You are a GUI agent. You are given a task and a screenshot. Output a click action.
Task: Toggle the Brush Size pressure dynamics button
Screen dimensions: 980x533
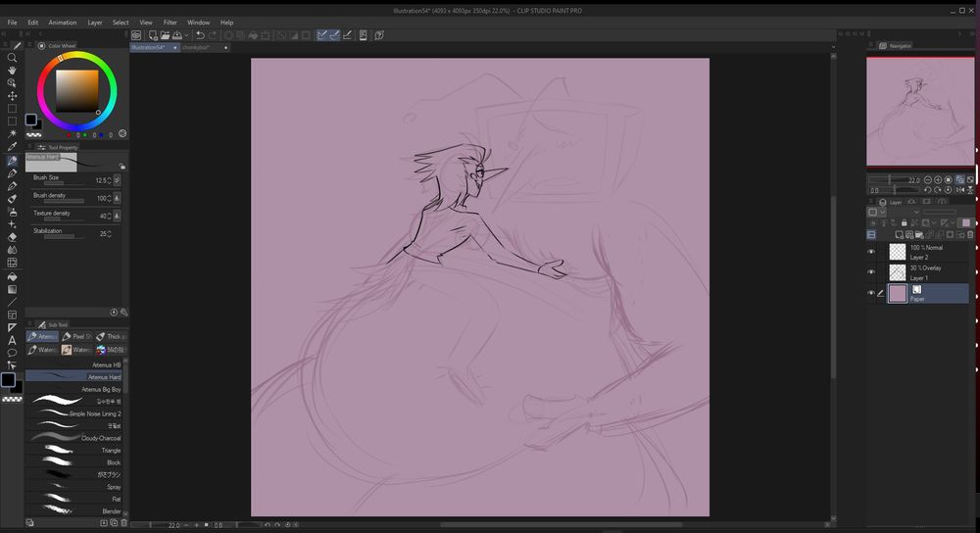click(117, 180)
